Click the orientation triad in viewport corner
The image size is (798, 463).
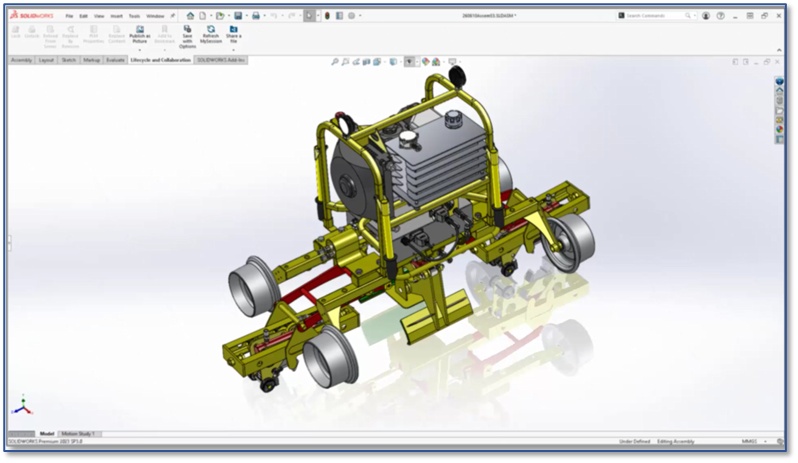[x=22, y=405]
